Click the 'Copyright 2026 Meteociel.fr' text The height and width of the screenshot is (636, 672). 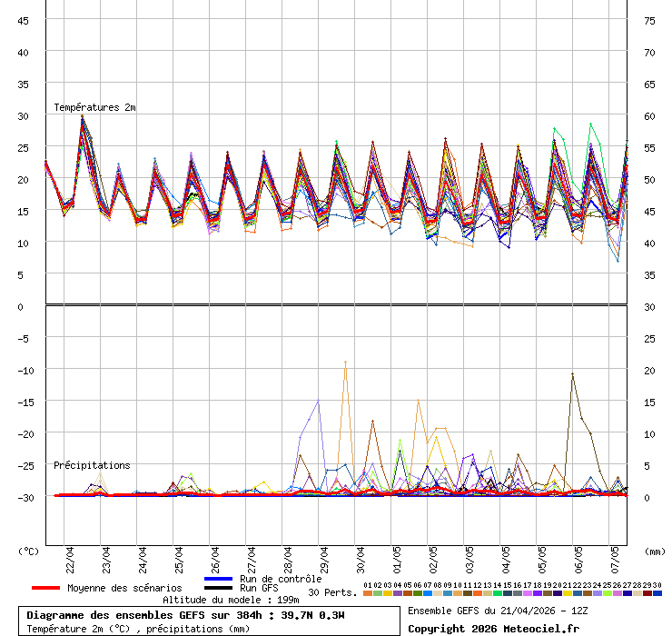[493, 628]
